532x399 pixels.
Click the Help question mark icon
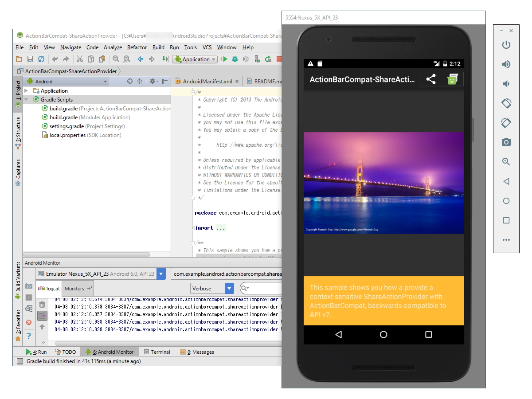click(29, 336)
